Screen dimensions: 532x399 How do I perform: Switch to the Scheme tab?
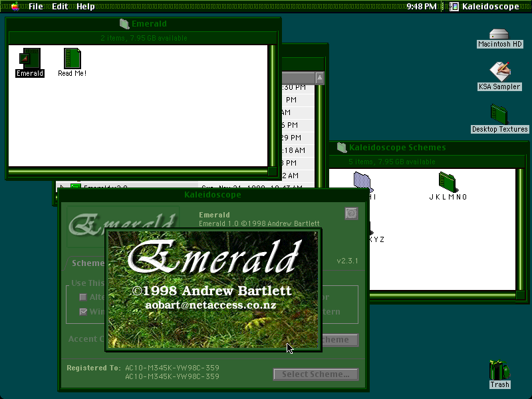(88, 263)
